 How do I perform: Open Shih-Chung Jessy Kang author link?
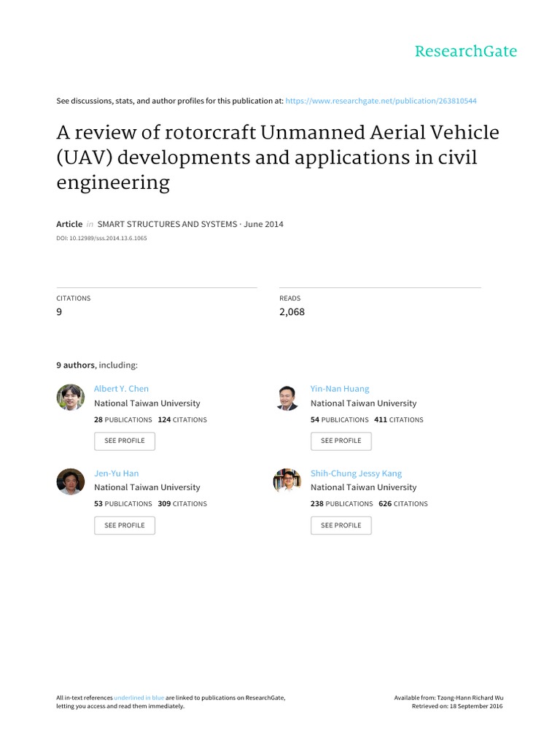coord(356,473)
